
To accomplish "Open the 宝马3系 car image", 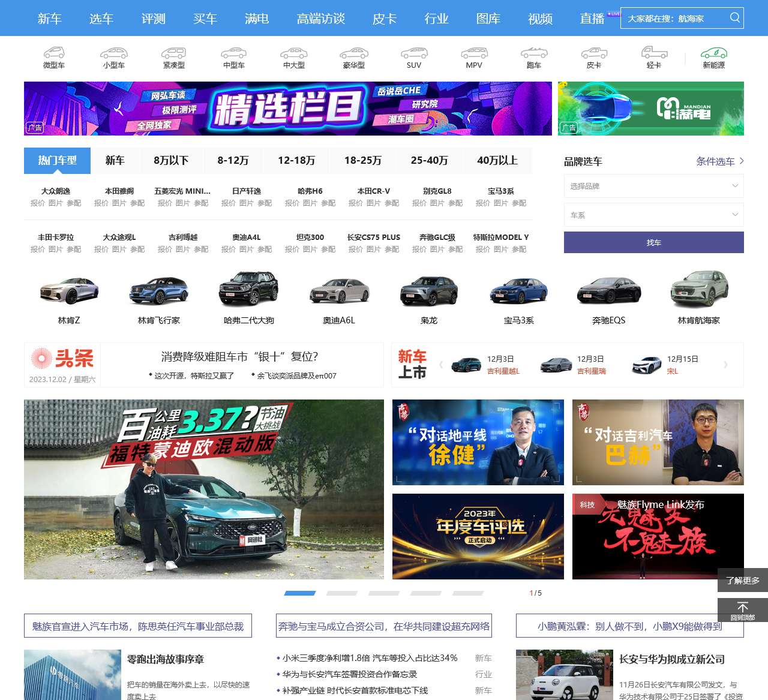I will pyautogui.click(x=519, y=291).
